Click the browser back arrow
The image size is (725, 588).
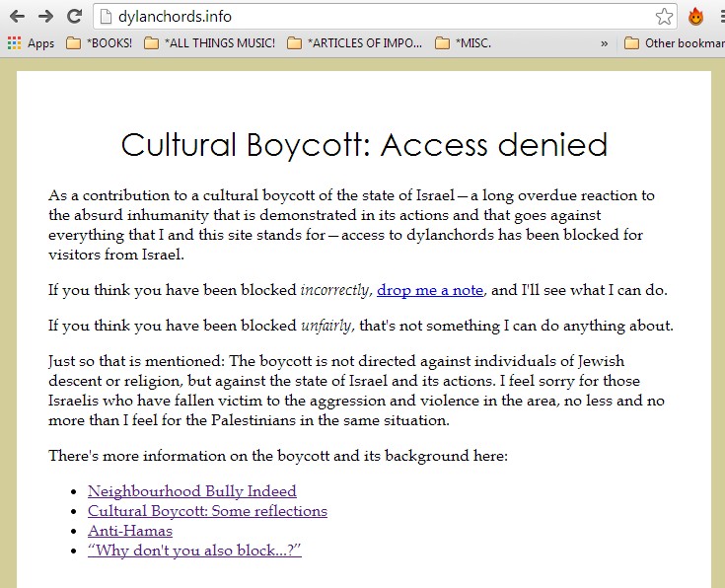pos(17,17)
